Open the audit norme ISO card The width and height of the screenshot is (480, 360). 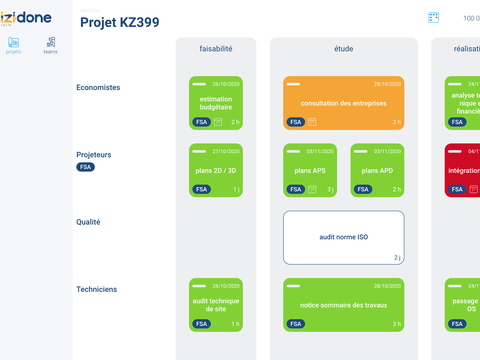coord(344,237)
